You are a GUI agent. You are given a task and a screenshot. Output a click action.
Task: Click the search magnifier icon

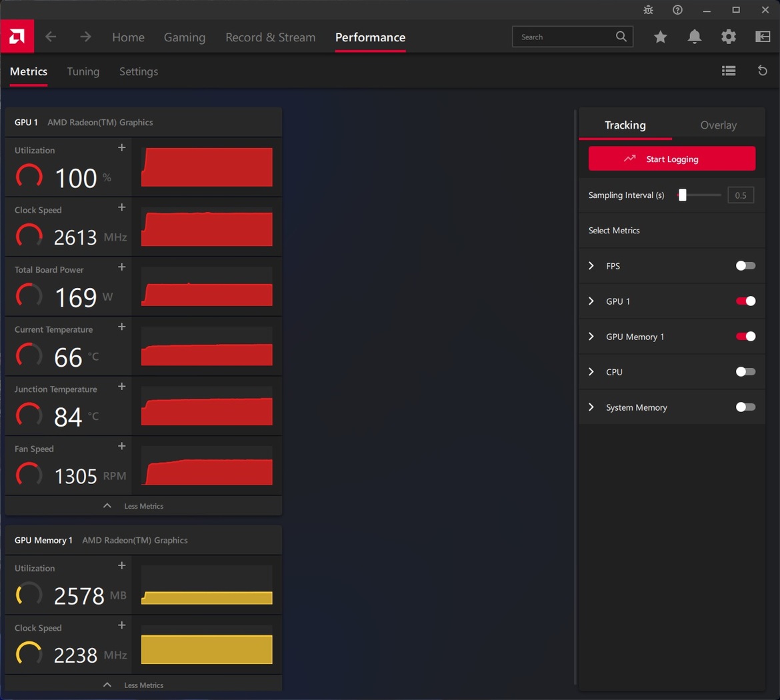(x=621, y=36)
